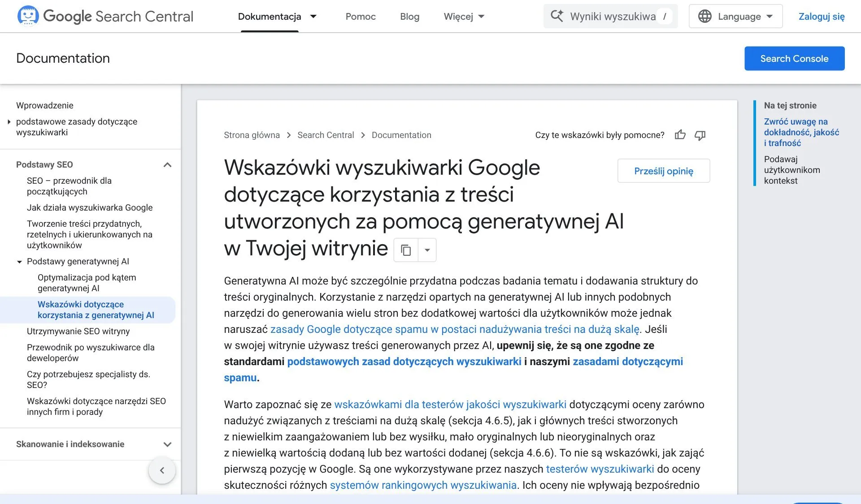Viewport: 861px width, 504px height.
Task: Open the Więcej dropdown menu
Action: [x=464, y=17]
